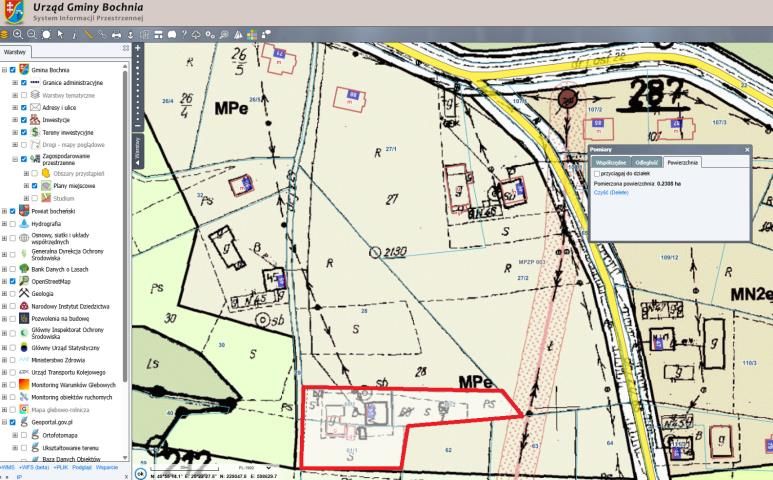The height and width of the screenshot is (480, 773).
Task: Click the table layout toolbar icon
Action: (x=158, y=34)
